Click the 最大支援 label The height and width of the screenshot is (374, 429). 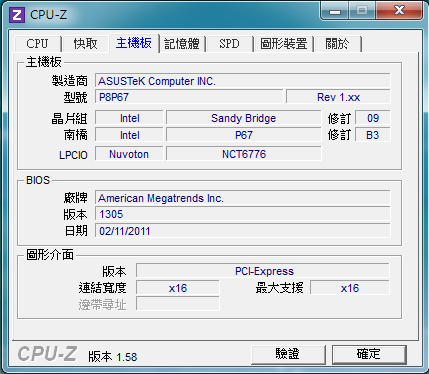[x=279, y=288]
